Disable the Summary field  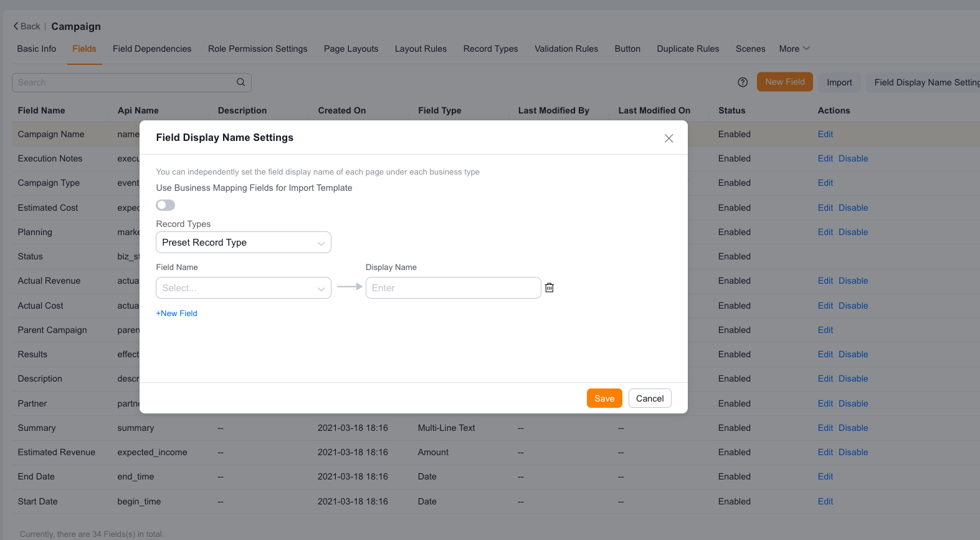(x=854, y=428)
